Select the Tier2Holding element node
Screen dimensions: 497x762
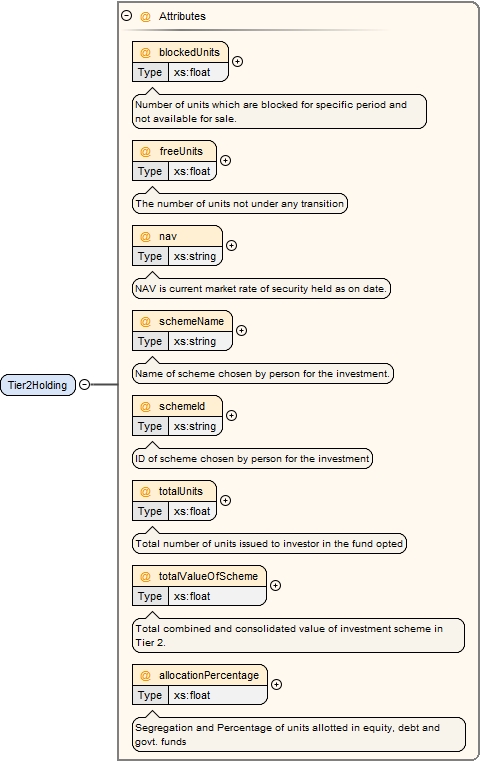38,385
